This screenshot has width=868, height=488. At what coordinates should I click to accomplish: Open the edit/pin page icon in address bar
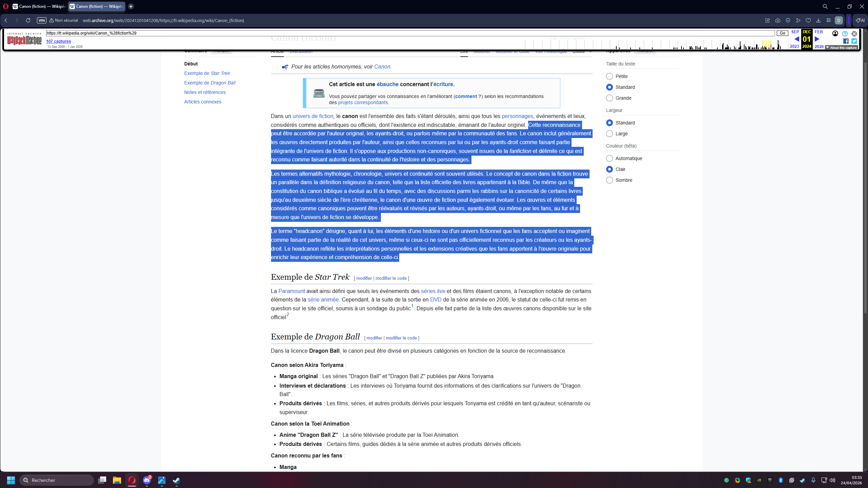768,20
